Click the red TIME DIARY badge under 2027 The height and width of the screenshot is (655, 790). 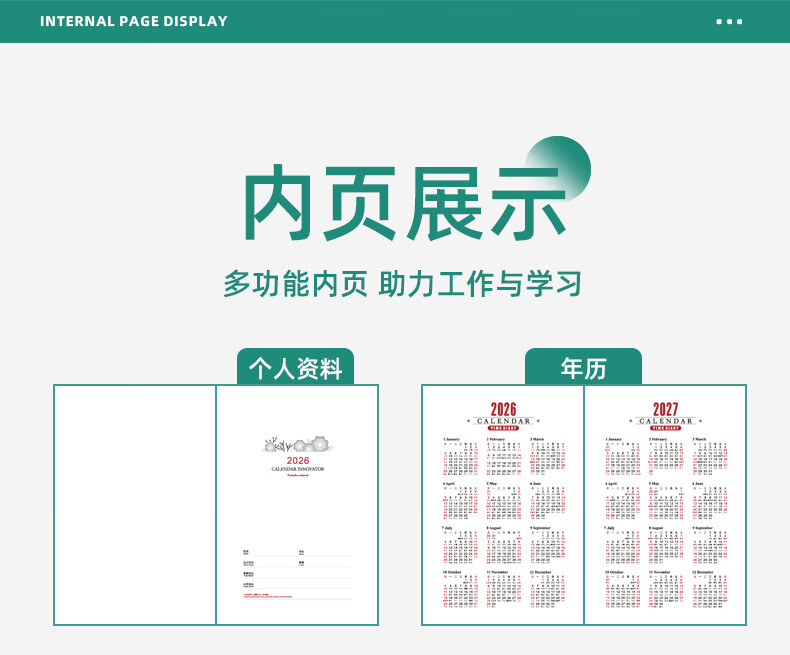(x=665, y=428)
